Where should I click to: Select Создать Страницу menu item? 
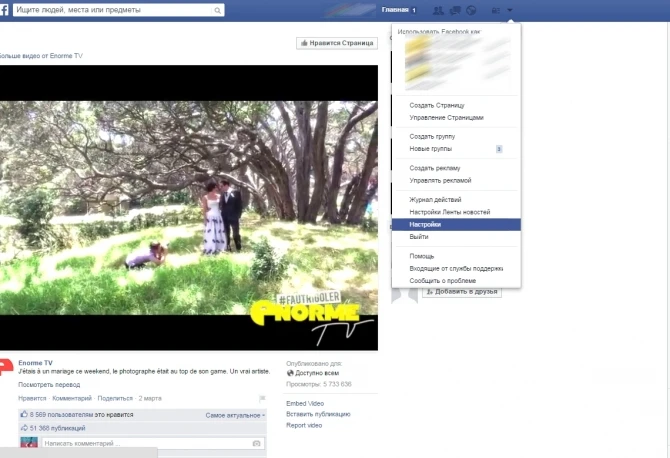437,105
